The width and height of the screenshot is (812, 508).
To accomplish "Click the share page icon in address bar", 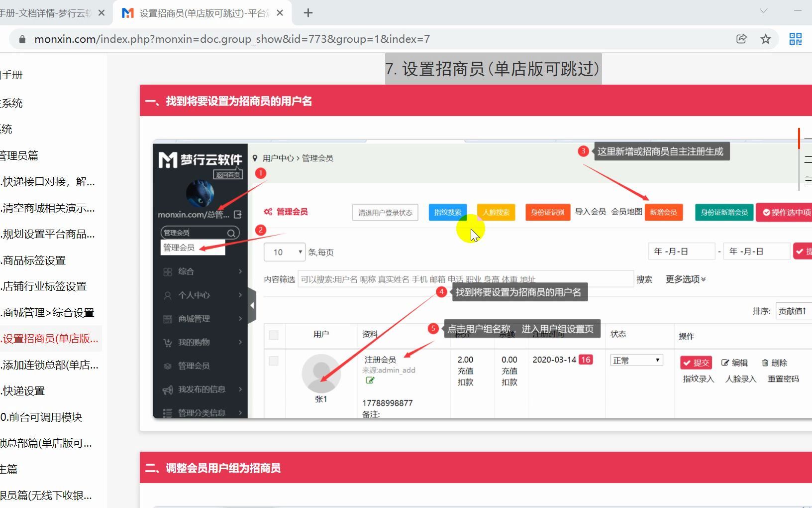I will pos(741,39).
